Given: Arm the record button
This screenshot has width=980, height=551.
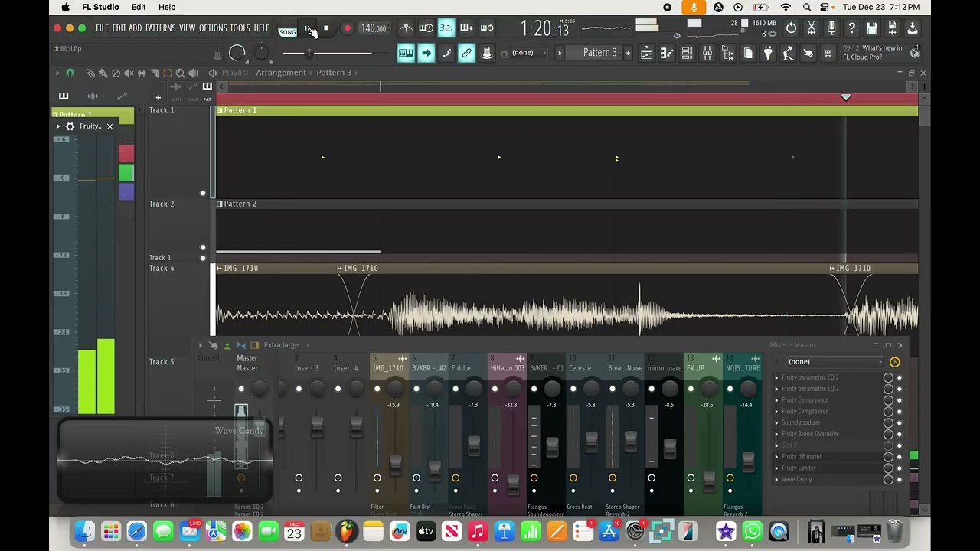Looking at the screenshot, I should [347, 28].
